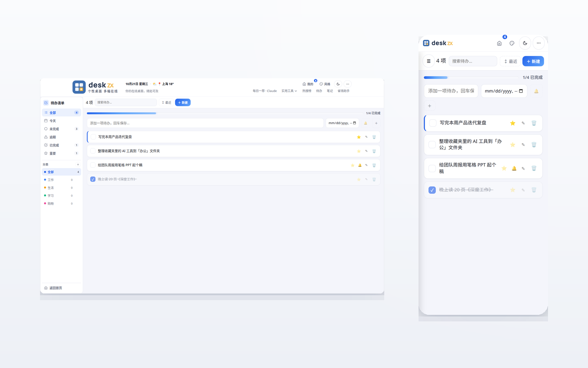Check off 给团队周报用笔格 PPT in desktop window

(93, 165)
